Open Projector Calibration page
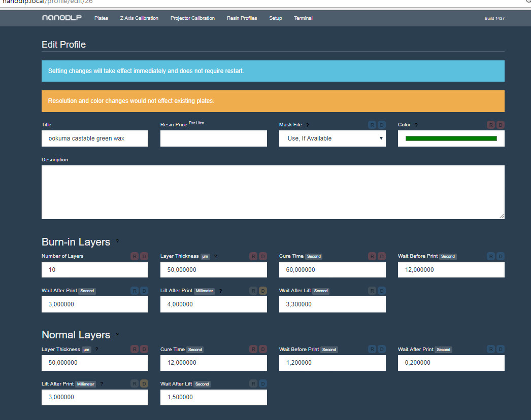 [193, 18]
